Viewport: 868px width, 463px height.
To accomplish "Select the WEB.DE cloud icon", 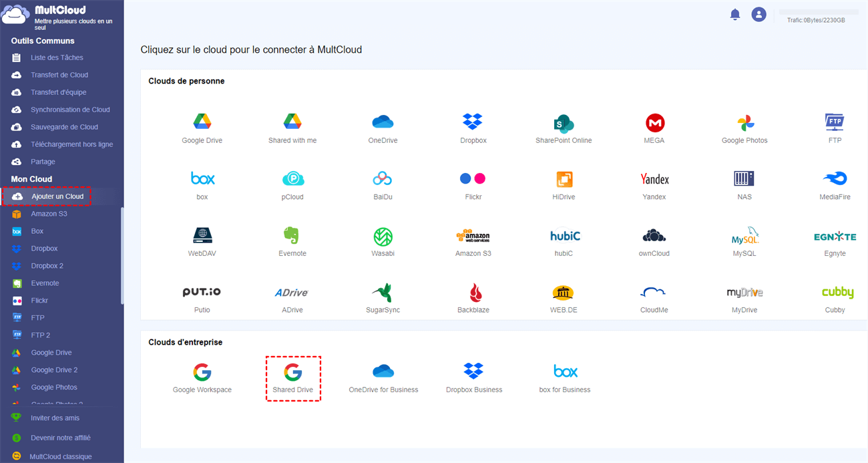I will (x=563, y=293).
